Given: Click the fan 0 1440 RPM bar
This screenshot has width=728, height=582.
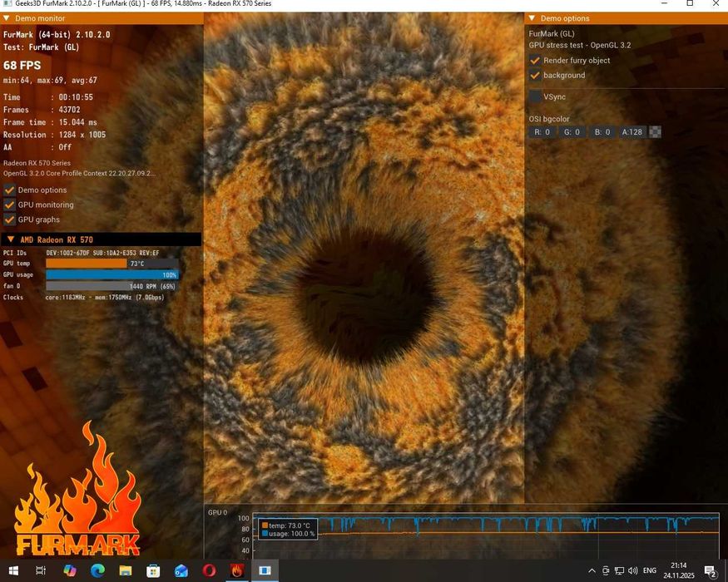Looking at the screenshot, I should pos(111,286).
